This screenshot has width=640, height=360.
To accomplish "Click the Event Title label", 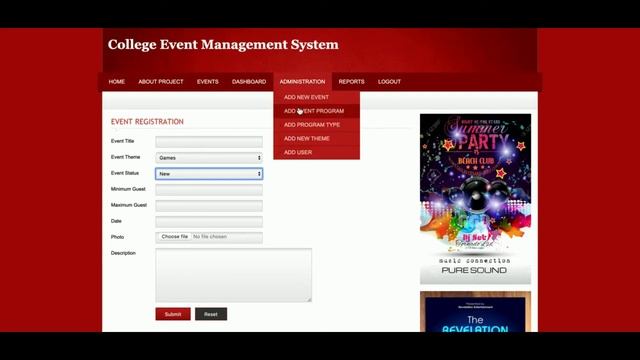I will pos(122,141).
